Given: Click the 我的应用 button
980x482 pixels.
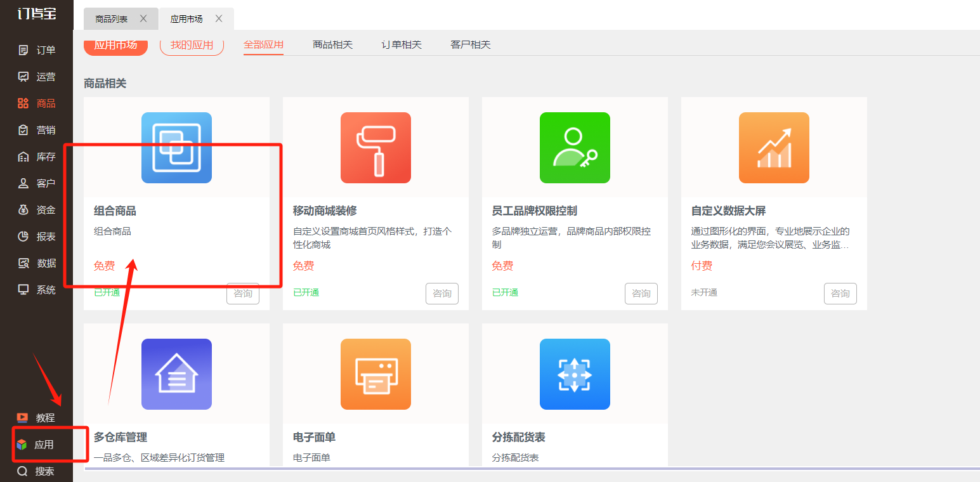Looking at the screenshot, I should pos(192,46).
